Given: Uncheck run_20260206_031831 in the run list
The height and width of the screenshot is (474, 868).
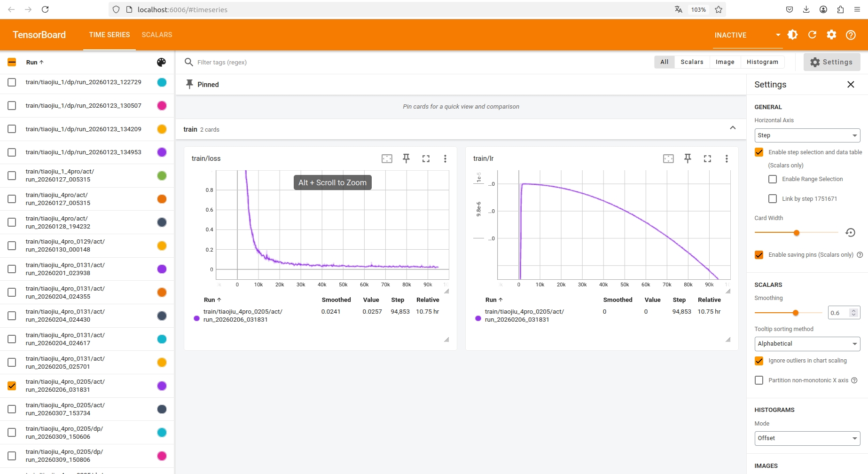Looking at the screenshot, I should coord(12,386).
